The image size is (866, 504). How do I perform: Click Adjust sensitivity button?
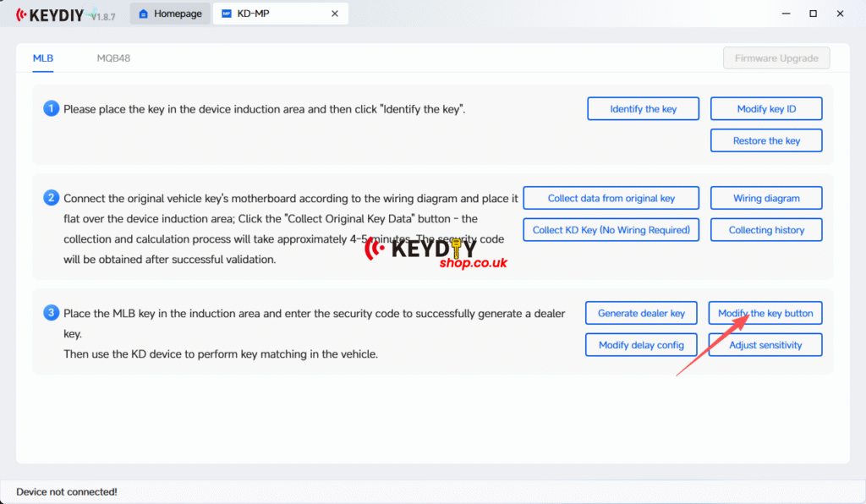(765, 345)
